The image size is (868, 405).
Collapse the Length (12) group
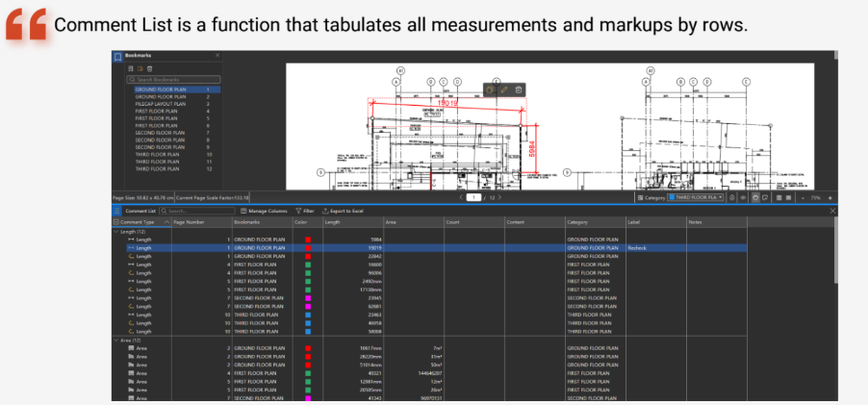pyautogui.click(x=115, y=231)
